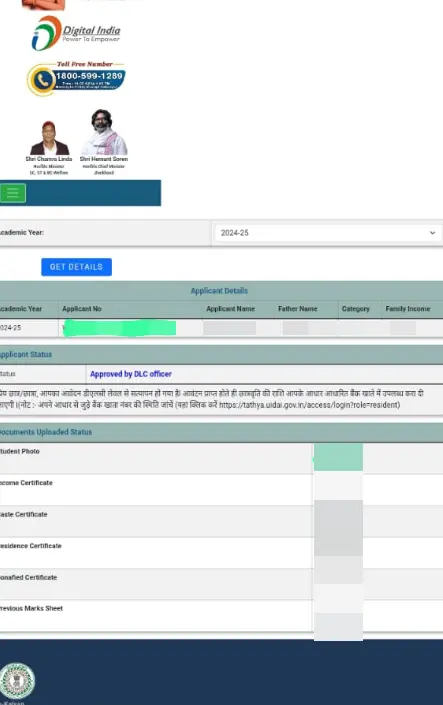Viewport: 443px width, 705px height.
Task: Click the Residence Certificate row label
Action: (x=31, y=546)
